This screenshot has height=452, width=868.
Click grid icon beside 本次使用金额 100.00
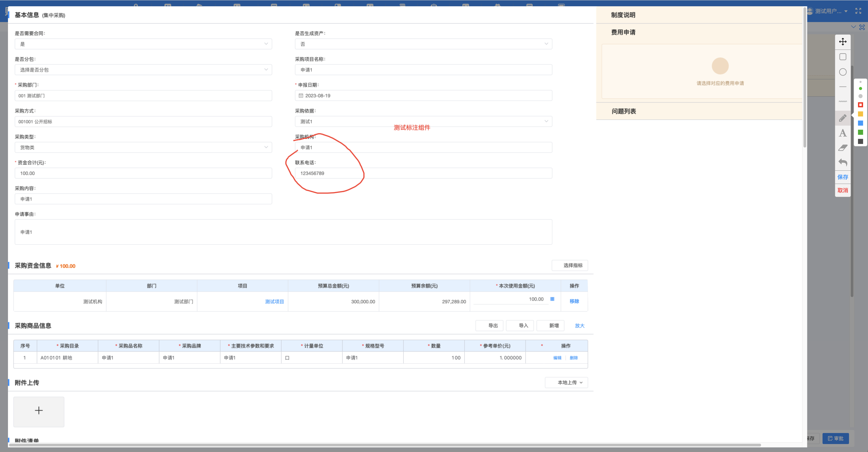552,299
